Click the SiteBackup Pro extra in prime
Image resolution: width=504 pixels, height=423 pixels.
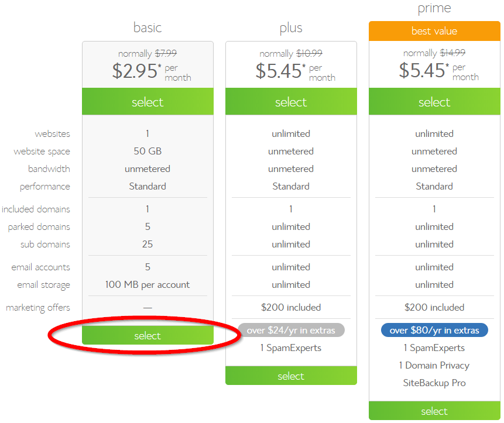tap(434, 383)
